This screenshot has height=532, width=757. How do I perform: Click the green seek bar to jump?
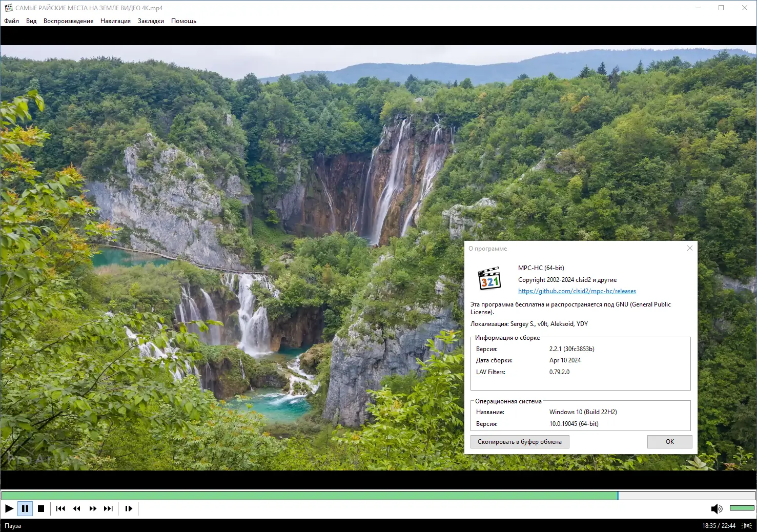point(378,496)
